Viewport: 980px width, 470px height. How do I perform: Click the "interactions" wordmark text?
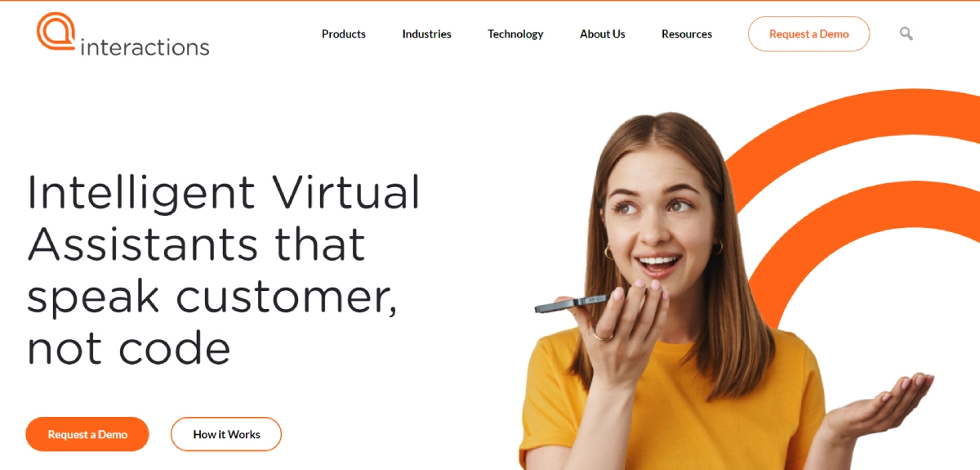pos(145,47)
